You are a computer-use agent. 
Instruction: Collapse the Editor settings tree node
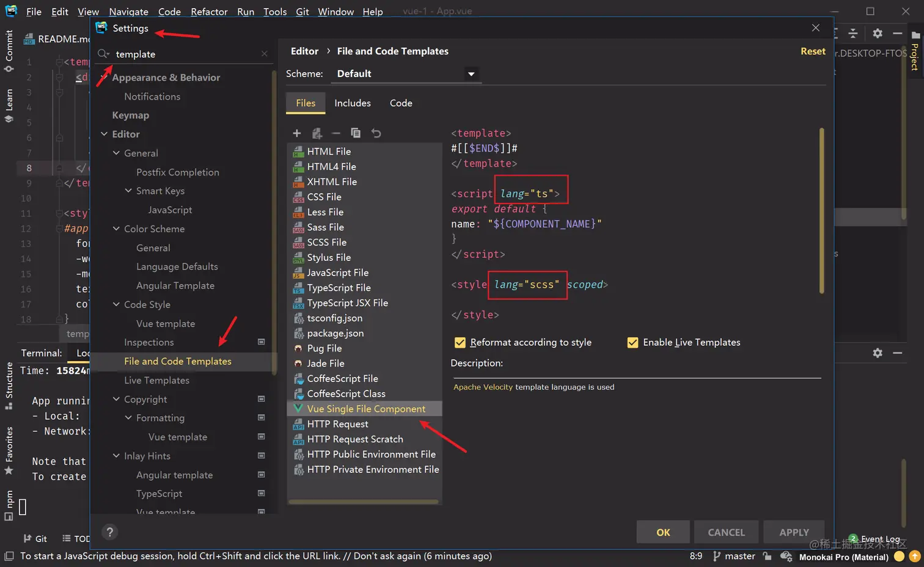coord(104,134)
